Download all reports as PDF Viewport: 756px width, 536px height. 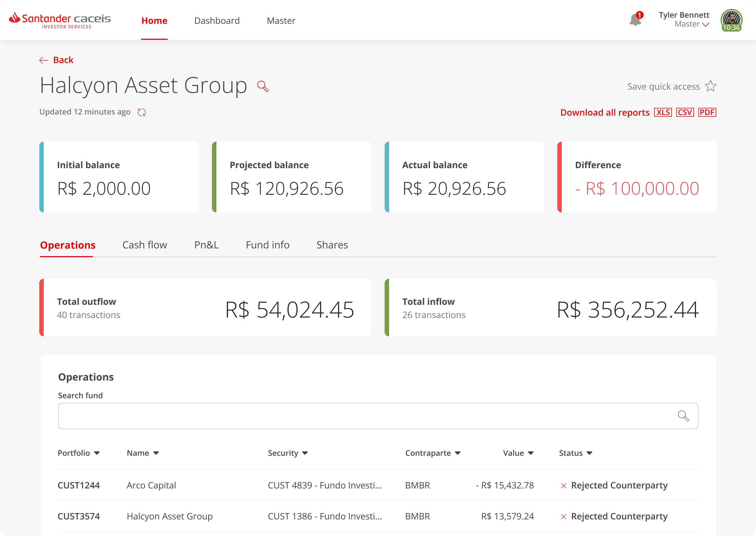point(707,113)
